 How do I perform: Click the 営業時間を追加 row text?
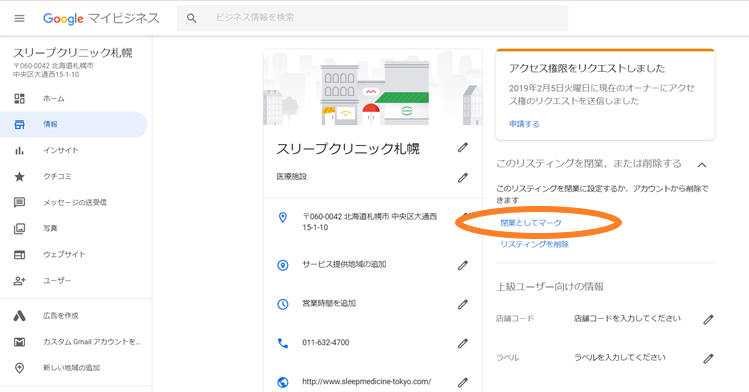[x=329, y=303]
